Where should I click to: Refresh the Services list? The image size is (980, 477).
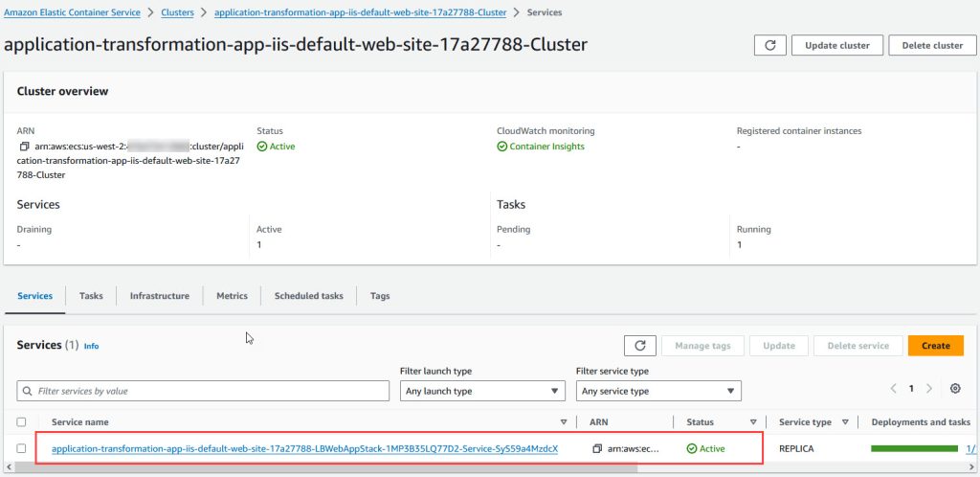[x=640, y=346]
